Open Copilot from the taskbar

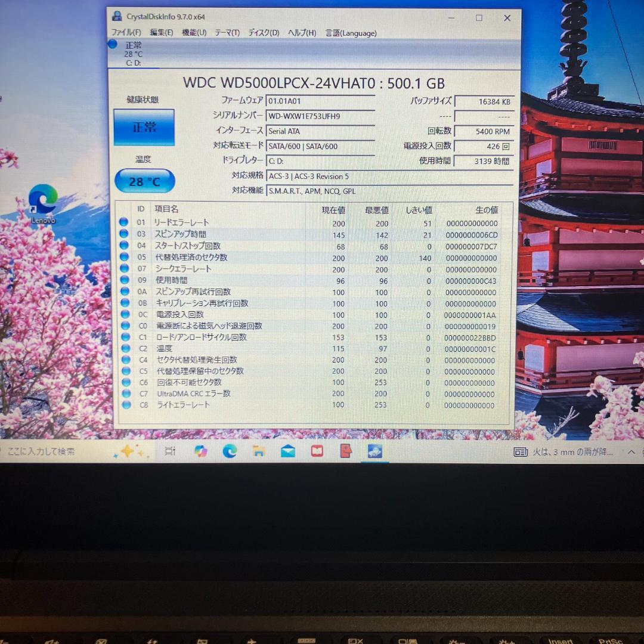200,451
